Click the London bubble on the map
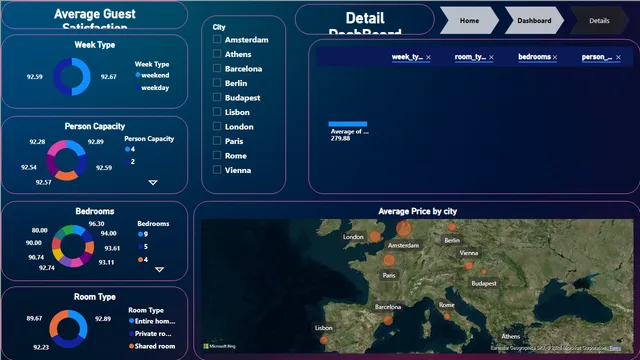Image resolution: width=640 pixels, height=360 pixels. tap(375, 236)
